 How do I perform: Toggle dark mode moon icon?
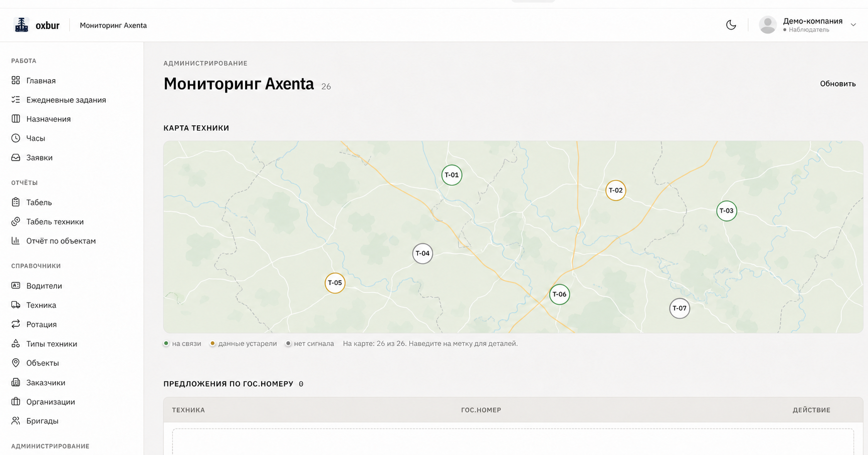pos(731,25)
